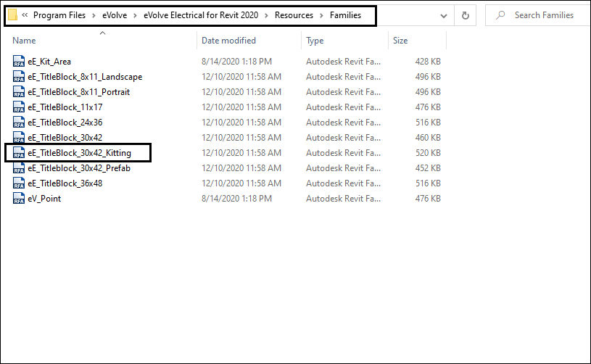The image size is (591, 364).
Task: Select file eE_TitleBlock_30x42_Kitting
Action: (80, 152)
